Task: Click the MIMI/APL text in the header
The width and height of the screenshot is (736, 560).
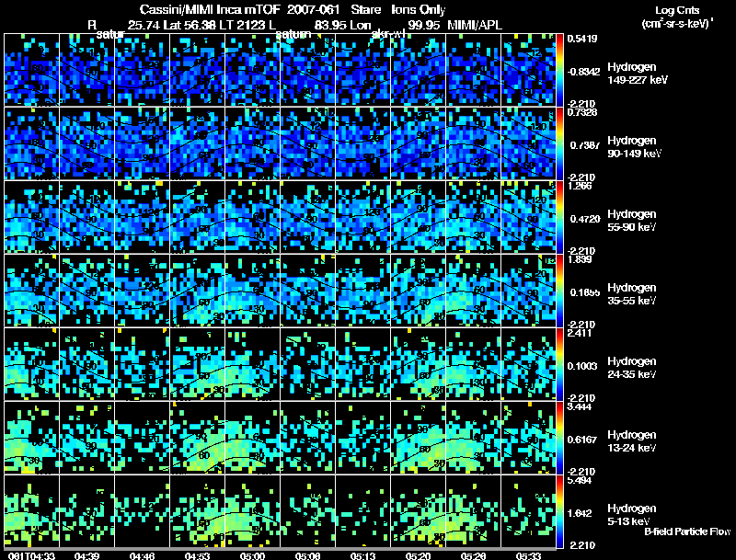Action: coord(475,25)
